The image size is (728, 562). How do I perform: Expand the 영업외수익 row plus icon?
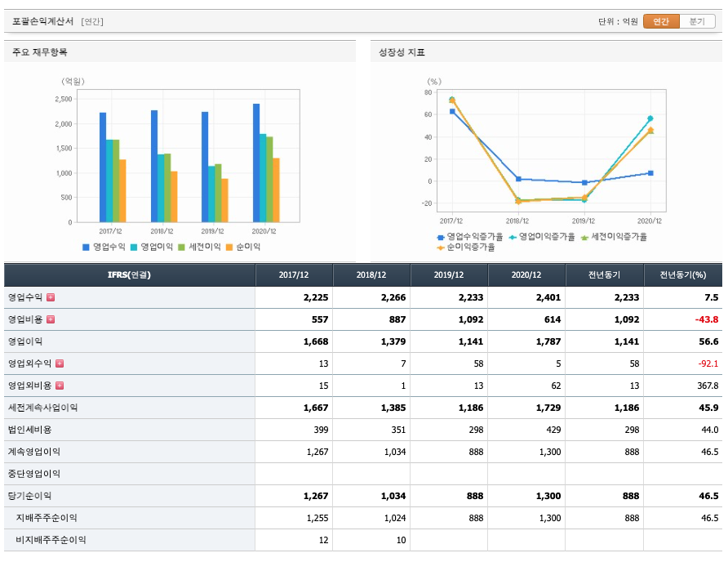(x=60, y=364)
